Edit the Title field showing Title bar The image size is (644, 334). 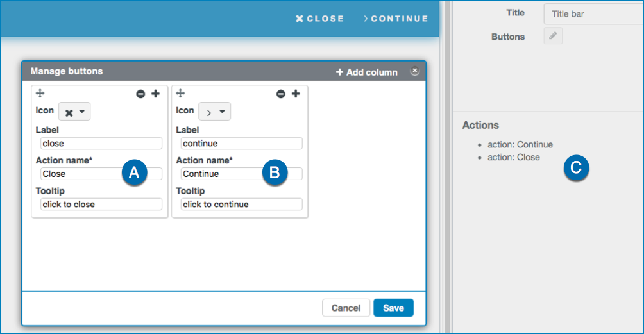pos(594,14)
